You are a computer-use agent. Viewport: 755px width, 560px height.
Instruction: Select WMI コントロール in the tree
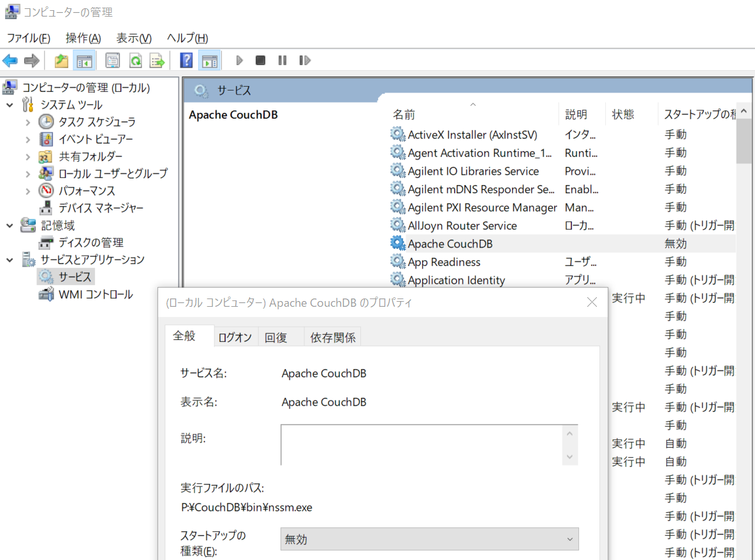[x=96, y=294]
